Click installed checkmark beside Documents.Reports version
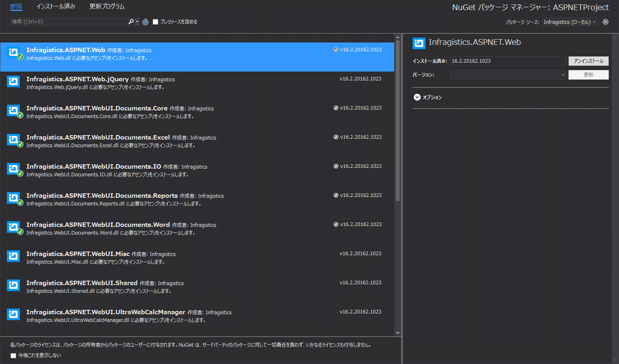 point(336,195)
